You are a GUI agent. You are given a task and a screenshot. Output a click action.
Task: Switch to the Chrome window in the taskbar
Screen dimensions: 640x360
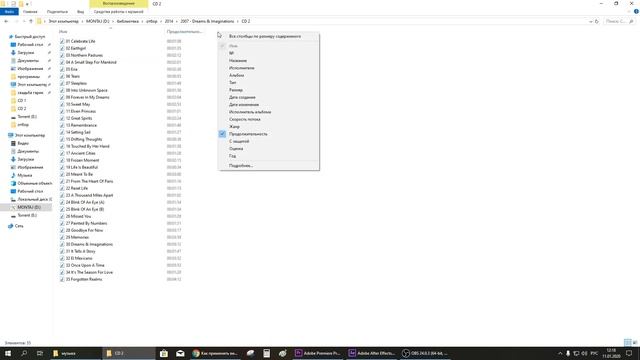215,353
